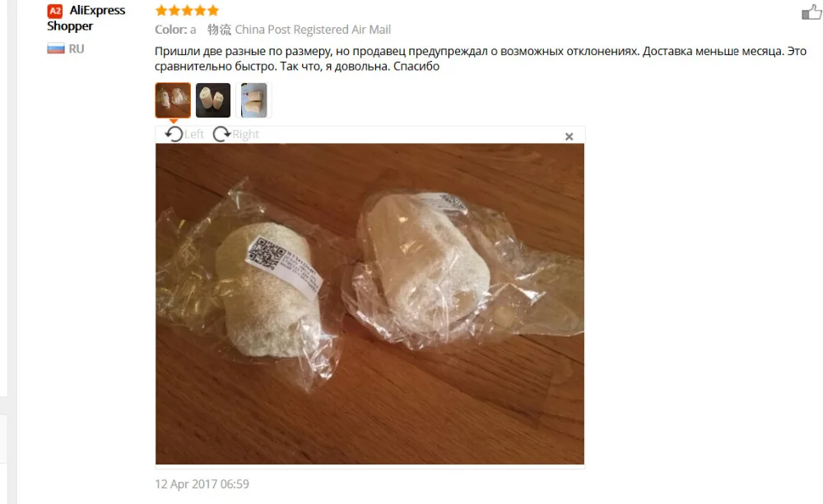Rotate the photo left with the arrow icon
823x504 pixels.
(174, 134)
